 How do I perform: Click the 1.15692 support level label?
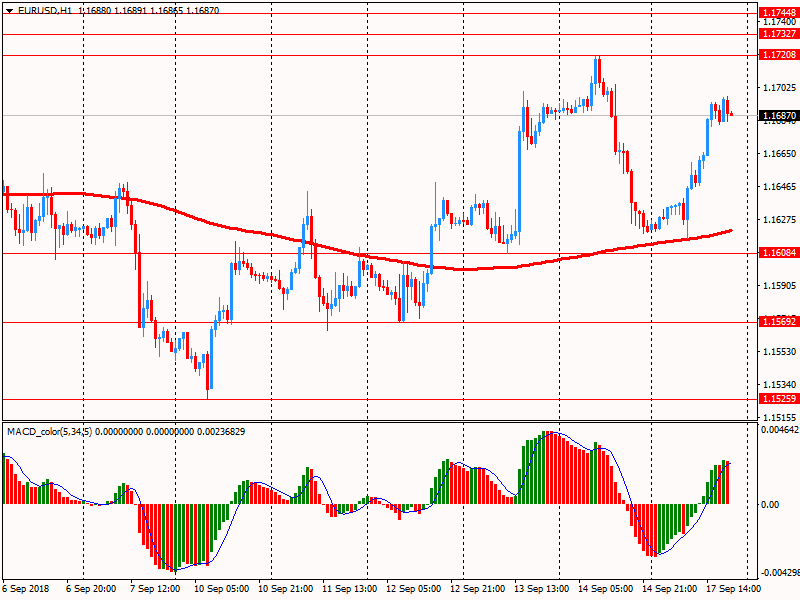[x=778, y=321]
